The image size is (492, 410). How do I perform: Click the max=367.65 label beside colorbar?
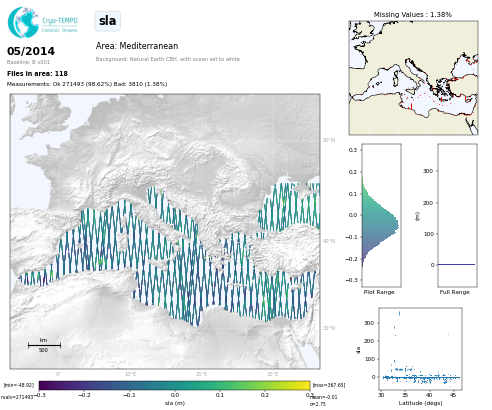(329, 385)
